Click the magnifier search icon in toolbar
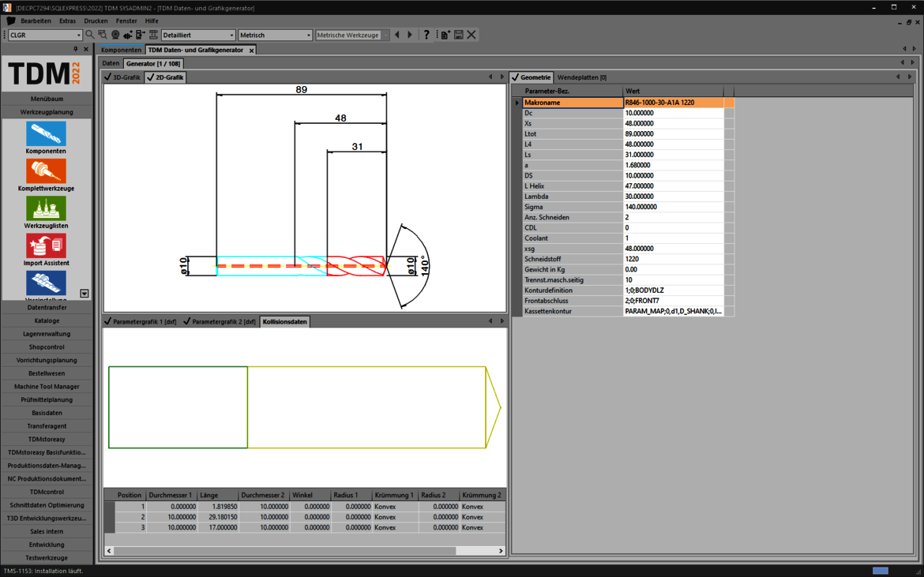 [x=90, y=35]
